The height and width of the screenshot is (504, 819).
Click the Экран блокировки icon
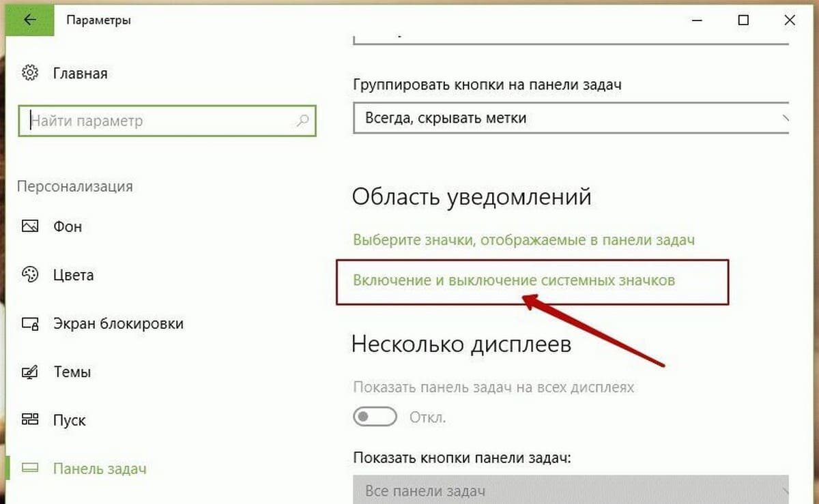tap(29, 323)
